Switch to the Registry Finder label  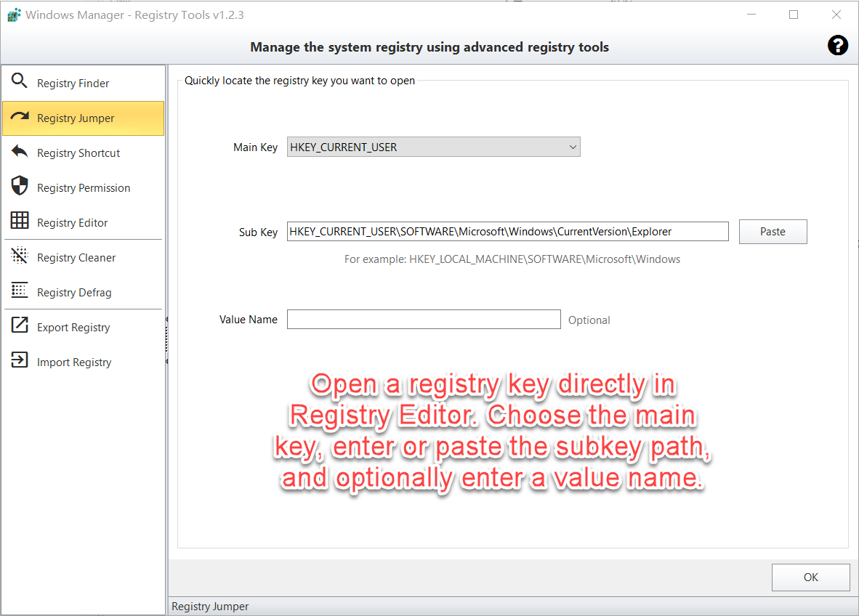point(73,84)
